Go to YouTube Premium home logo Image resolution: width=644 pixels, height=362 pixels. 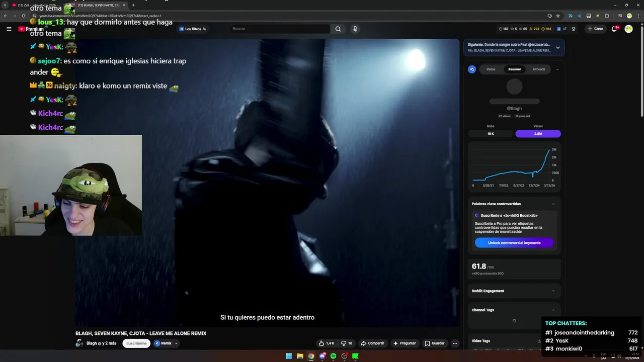coord(31,29)
